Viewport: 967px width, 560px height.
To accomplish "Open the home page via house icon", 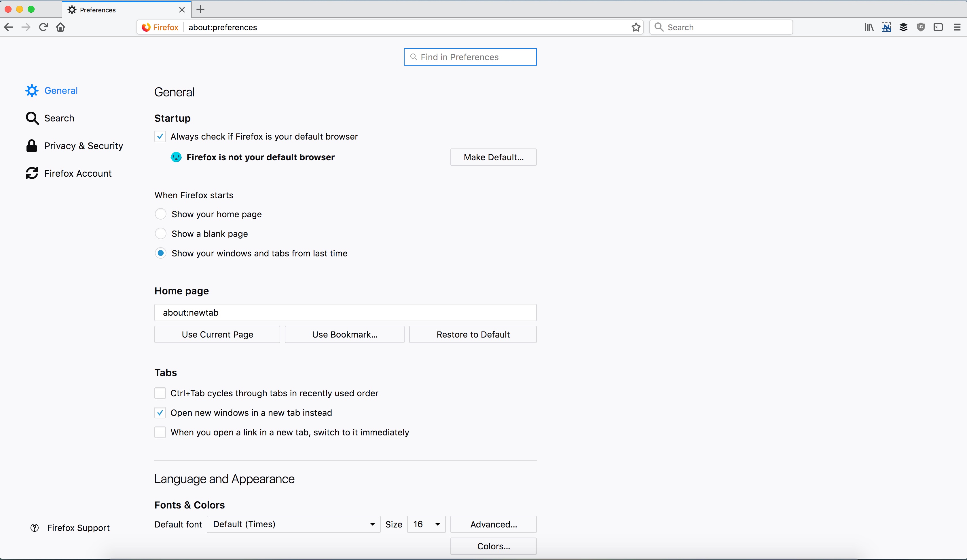I will (x=61, y=27).
